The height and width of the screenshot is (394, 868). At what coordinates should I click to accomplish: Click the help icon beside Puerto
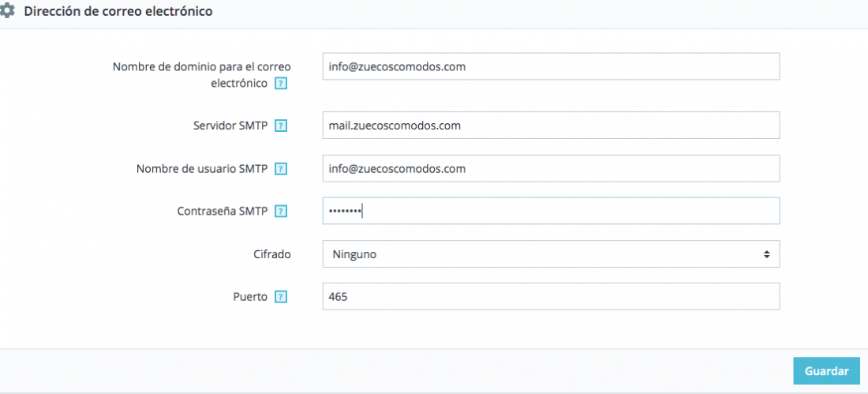tap(281, 297)
